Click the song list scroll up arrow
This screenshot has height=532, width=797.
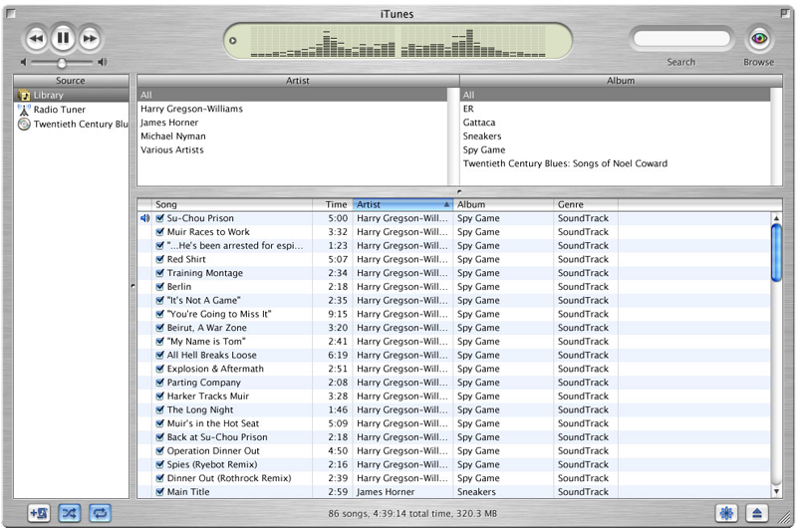point(776,218)
